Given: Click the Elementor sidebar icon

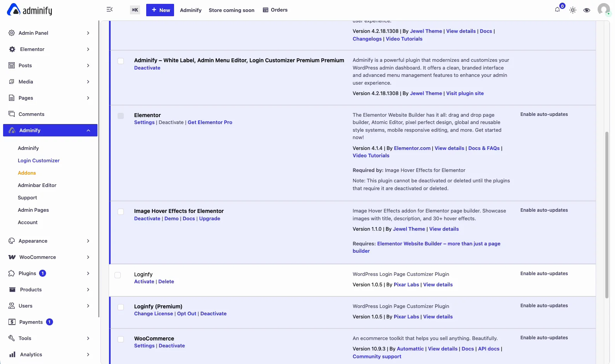Looking at the screenshot, I should [12, 49].
